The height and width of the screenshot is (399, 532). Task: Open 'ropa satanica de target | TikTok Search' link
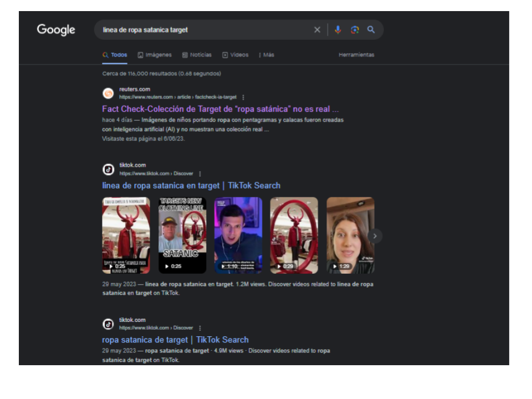pos(176,340)
